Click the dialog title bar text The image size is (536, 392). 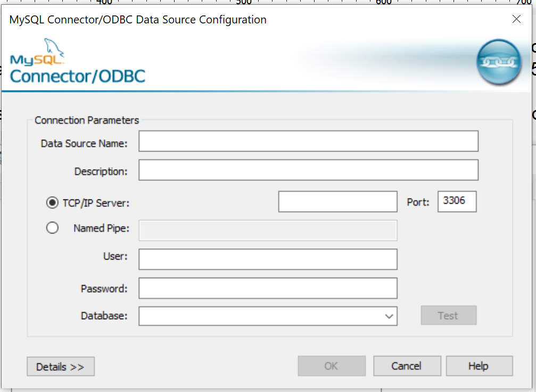click(138, 20)
